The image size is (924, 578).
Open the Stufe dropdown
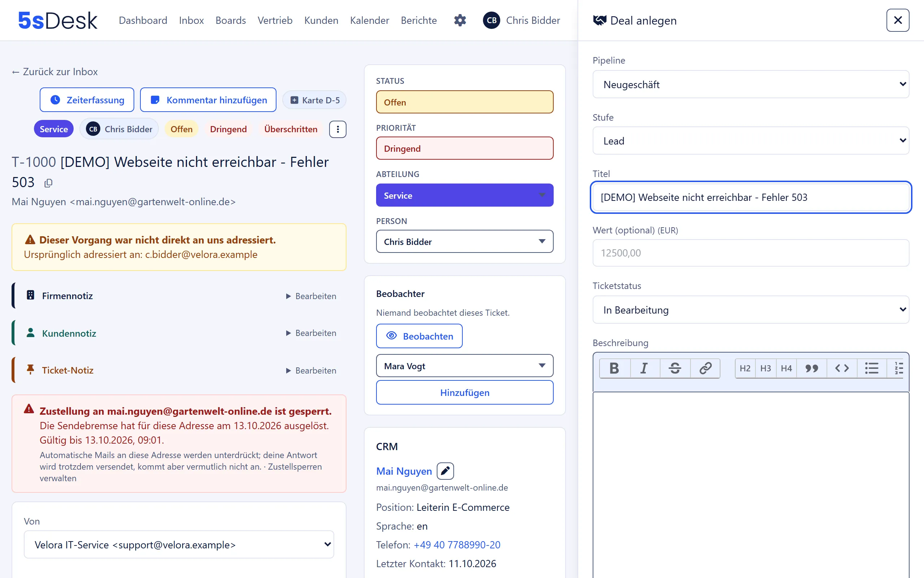(x=751, y=141)
